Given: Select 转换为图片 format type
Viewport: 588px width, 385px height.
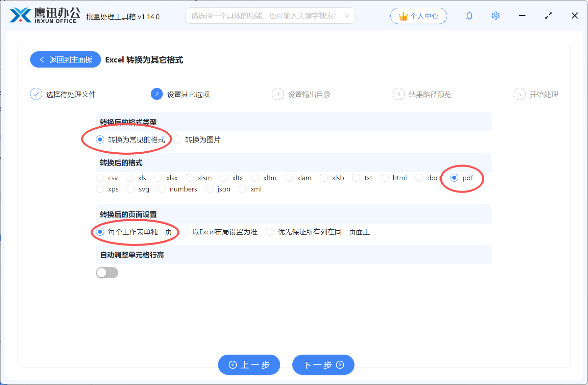Looking at the screenshot, I should point(177,139).
